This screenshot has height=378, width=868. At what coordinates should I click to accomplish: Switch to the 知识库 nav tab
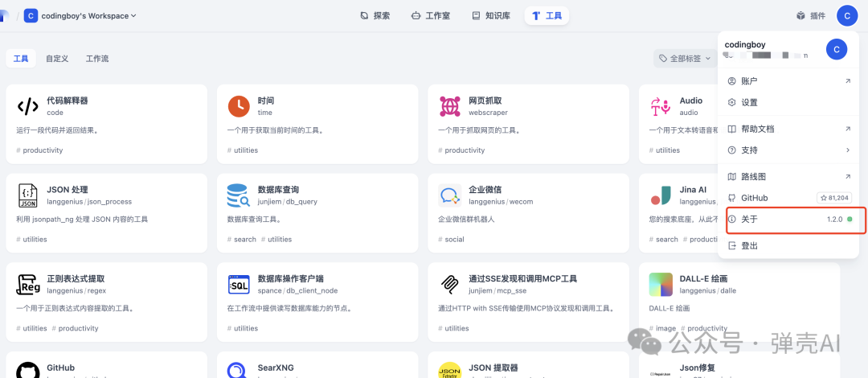pos(490,15)
